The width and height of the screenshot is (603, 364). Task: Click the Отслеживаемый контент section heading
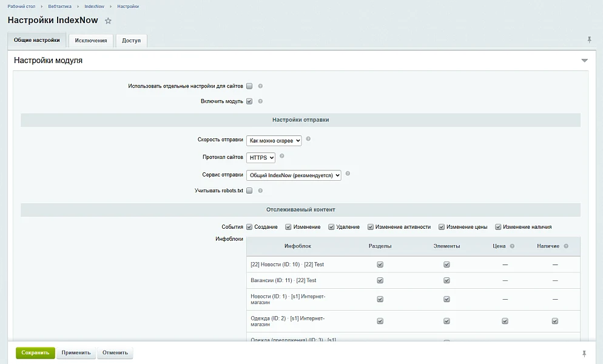point(300,210)
